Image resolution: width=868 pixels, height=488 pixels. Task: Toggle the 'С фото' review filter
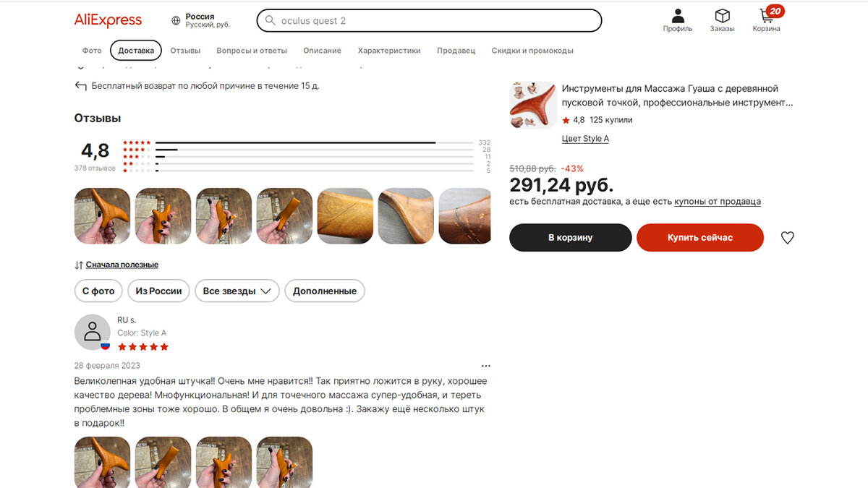point(98,291)
